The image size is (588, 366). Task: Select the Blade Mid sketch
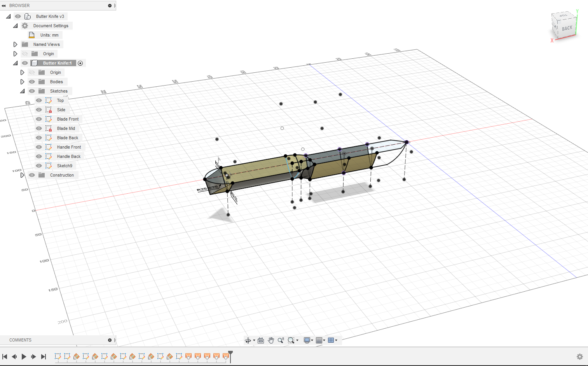tap(66, 128)
